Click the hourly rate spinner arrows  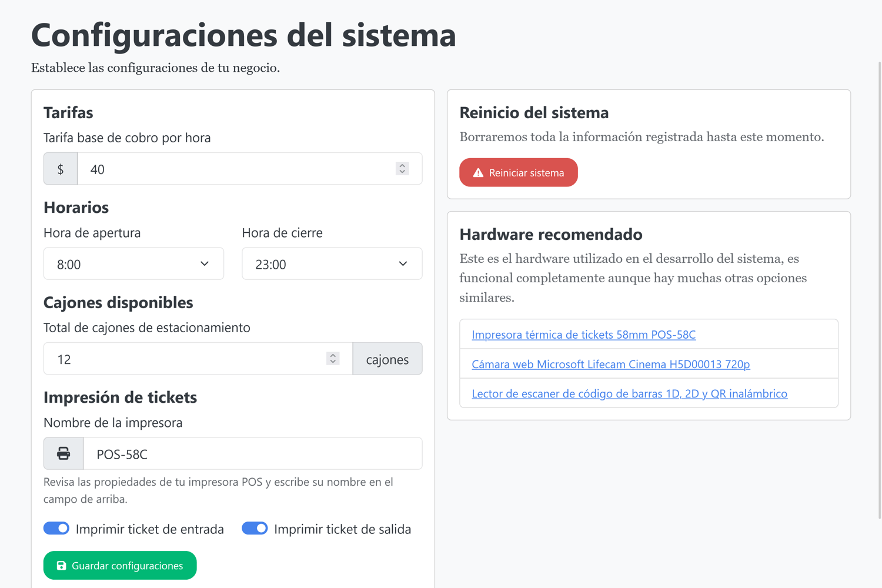pyautogui.click(x=402, y=169)
